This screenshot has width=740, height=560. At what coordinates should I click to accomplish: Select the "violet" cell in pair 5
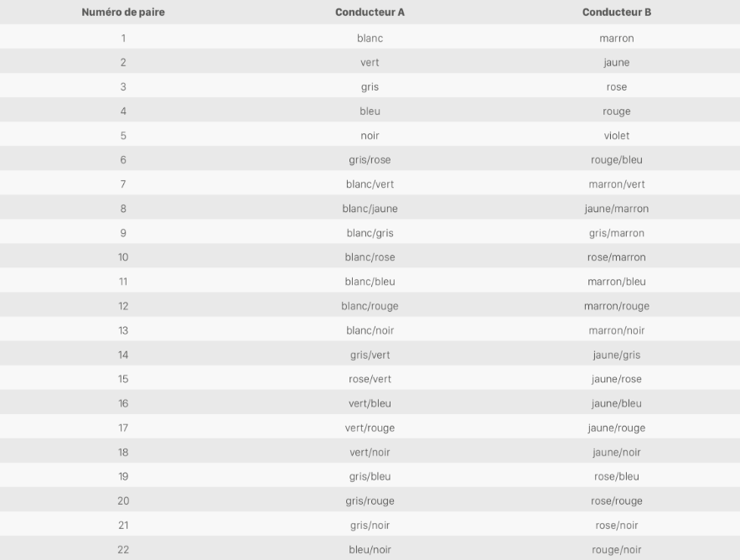pos(616,135)
